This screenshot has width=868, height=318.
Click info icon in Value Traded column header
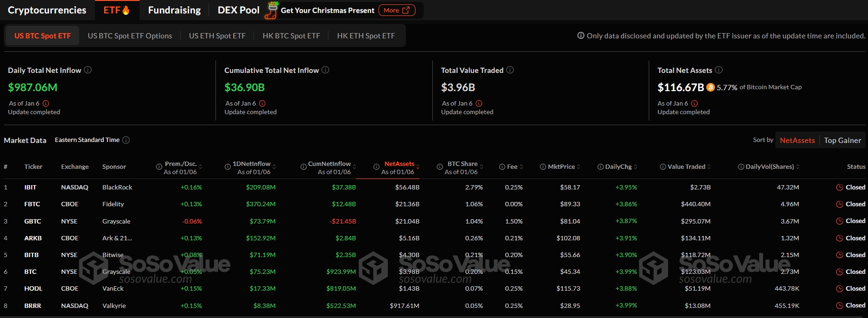click(663, 167)
